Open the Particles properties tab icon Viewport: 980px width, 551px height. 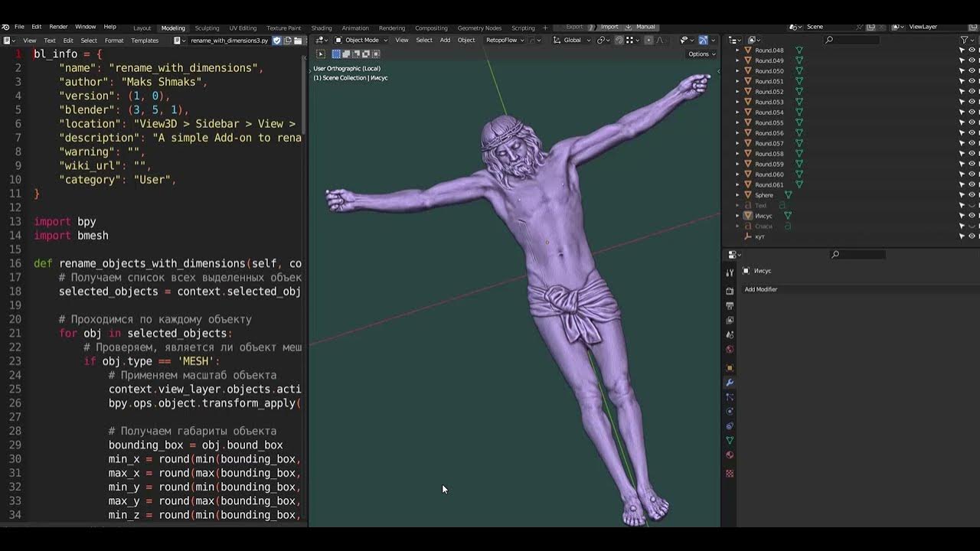click(730, 397)
